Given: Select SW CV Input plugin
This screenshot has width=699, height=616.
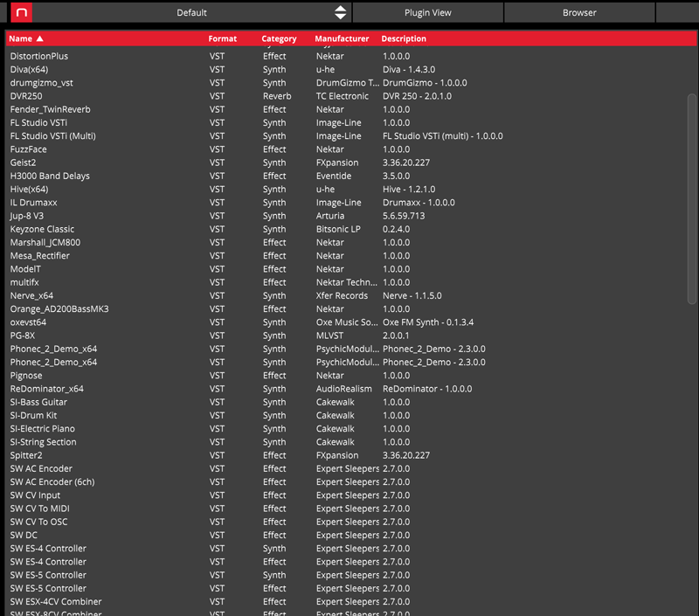Looking at the screenshot, I should click(x=351, y=495).
